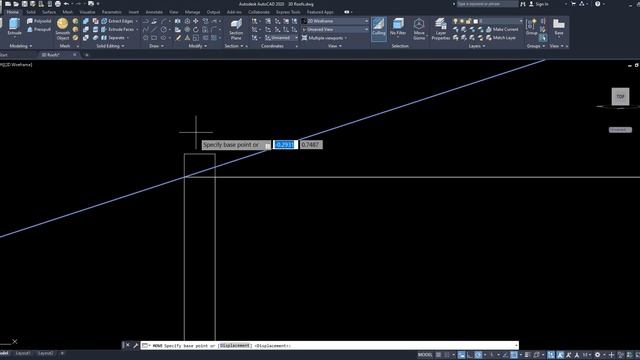Open the Annotate ribbon tab
This screenshot has height=360, width=640.
(x=154, y=12)
